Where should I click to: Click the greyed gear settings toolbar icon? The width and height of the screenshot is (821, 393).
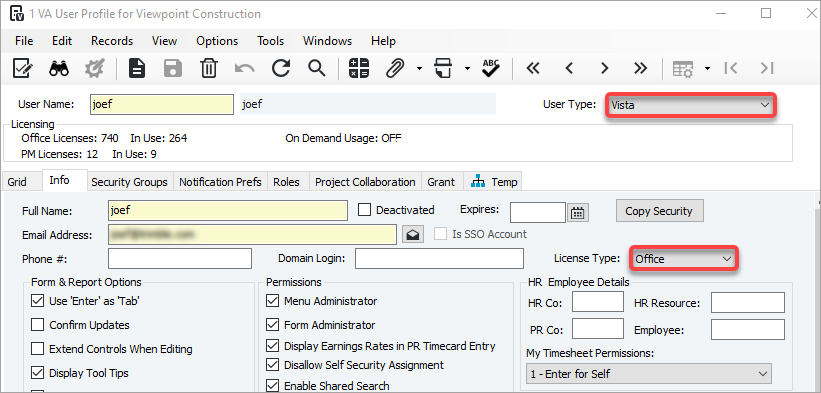95,68
